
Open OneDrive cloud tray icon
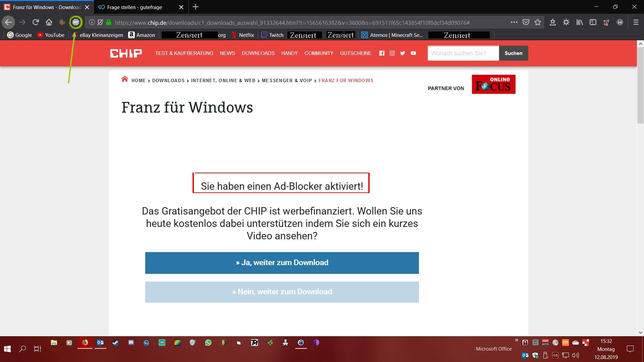(x=576, y=343)
